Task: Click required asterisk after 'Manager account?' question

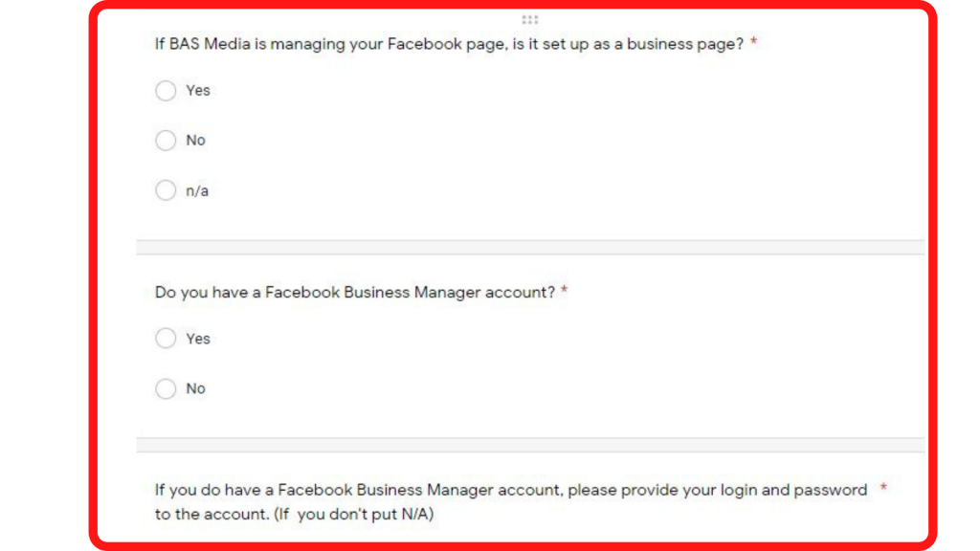Action: click(x=565, y=292)
